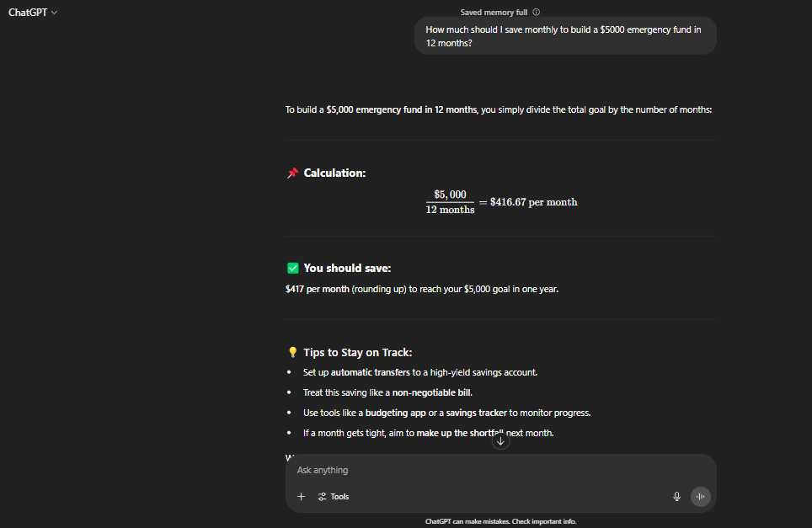The height and width of the screenshot is (528, 812).
Task: Click the budgeting app tip line
Action: point(446,413)
